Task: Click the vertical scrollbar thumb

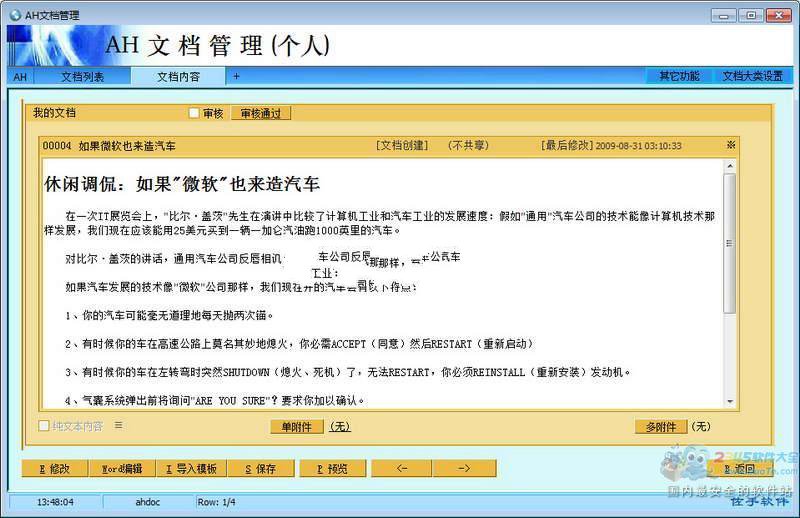Action: click(730, 243)
